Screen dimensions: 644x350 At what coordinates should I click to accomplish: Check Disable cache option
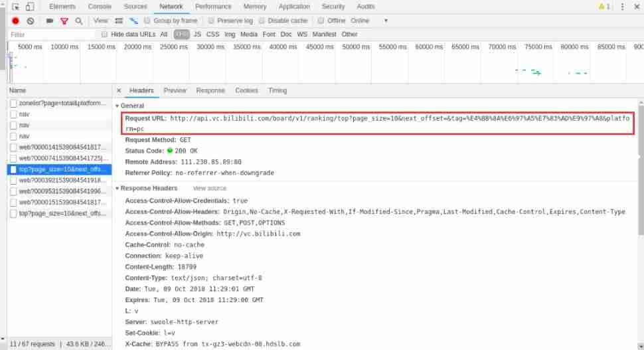coord(262,21)
